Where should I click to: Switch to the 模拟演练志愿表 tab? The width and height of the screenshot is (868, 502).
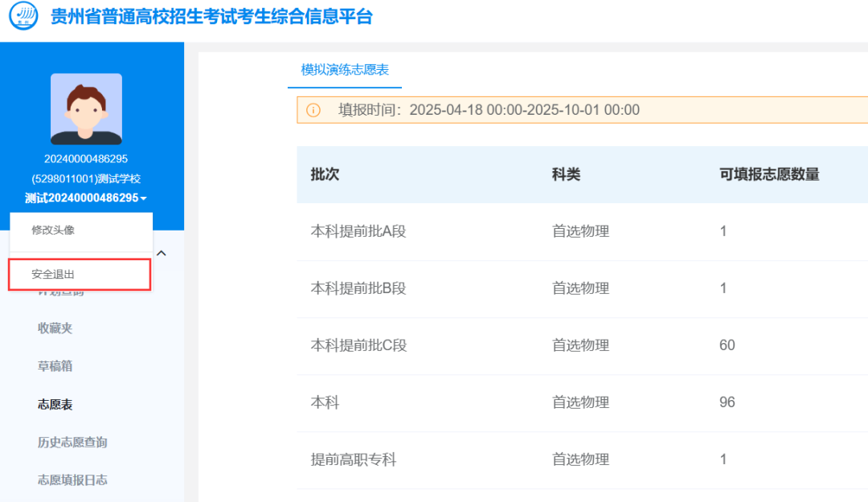(344, 70)
